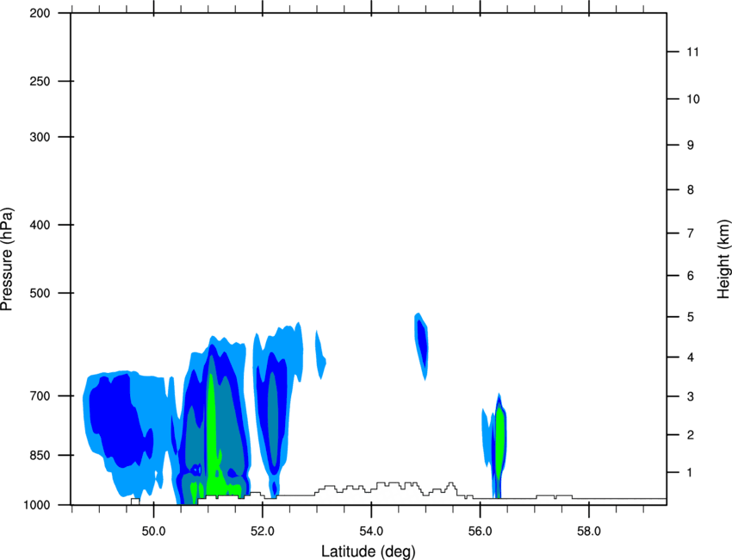
Task: Click the 6 km height label
Action: pyautogui.click(x=691, y=276)
